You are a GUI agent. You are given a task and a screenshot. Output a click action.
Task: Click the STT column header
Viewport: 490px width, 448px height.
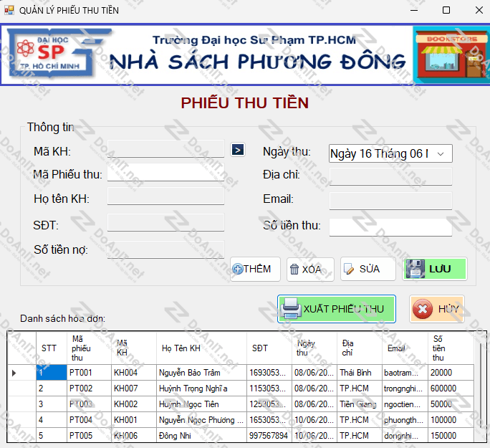point(52,348)
